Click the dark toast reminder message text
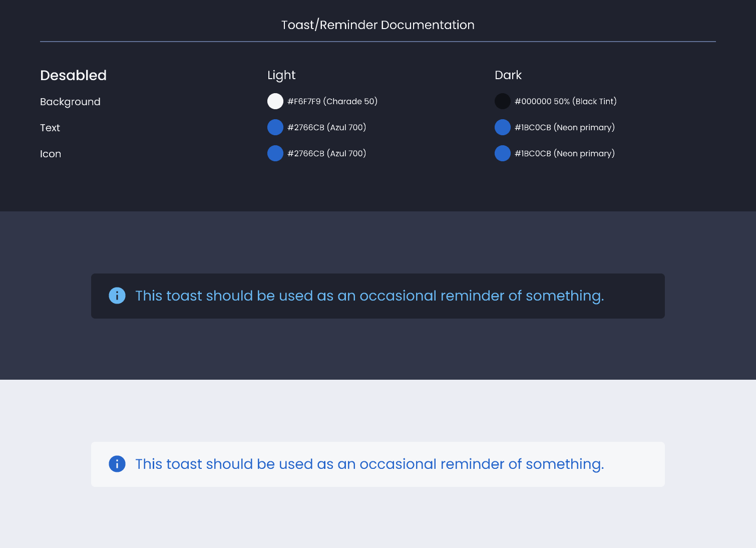 (369, 296)
